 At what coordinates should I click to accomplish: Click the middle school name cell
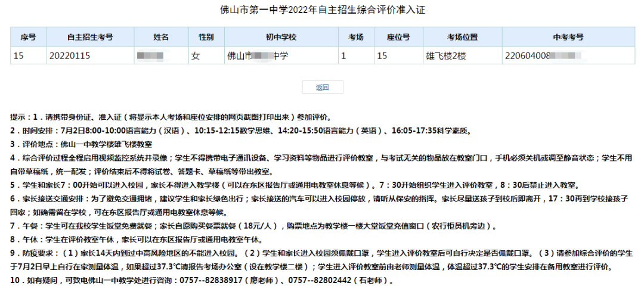click(x=258, y=56)
